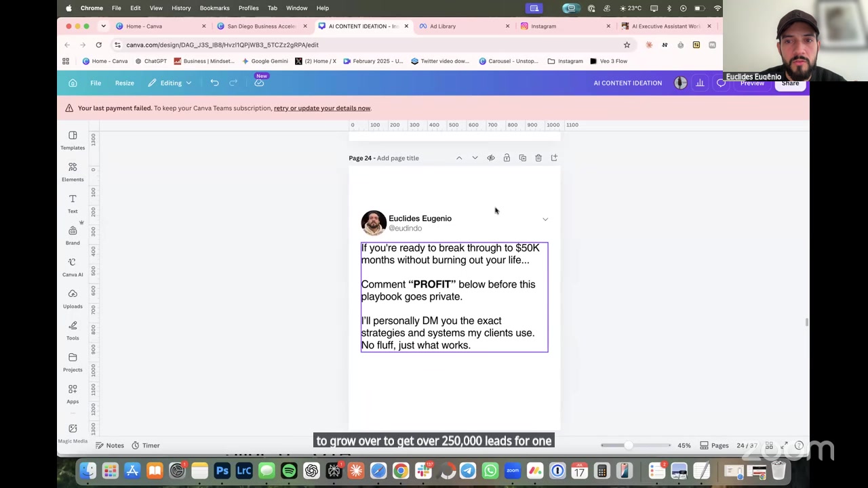Open the Apps panel

tap(73, 394)
